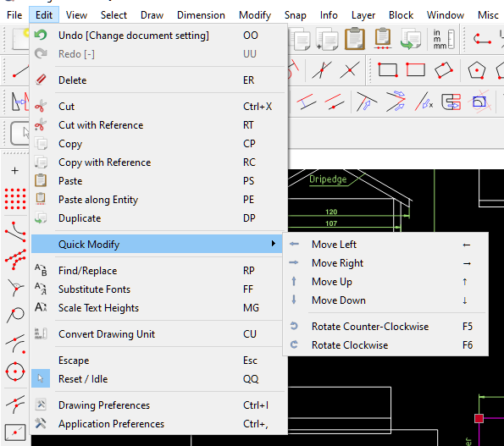Select the rectangle from two corners tool

pos(388,70)
